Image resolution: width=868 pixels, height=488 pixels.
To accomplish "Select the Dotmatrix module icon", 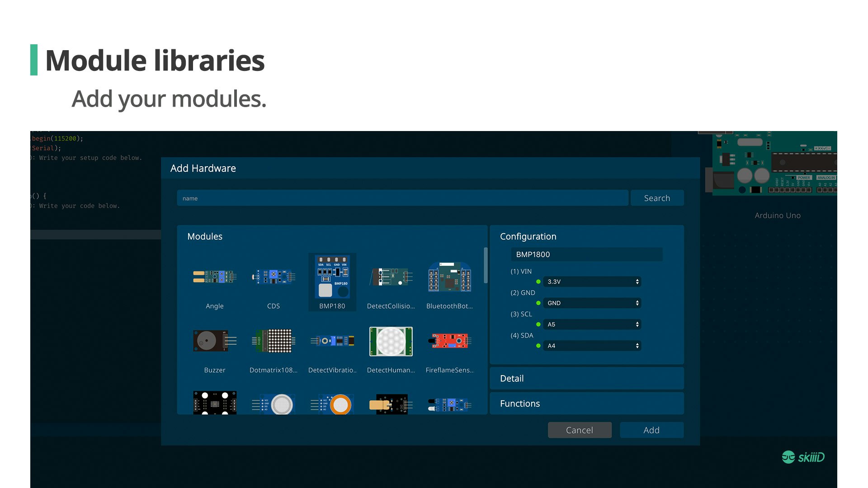I will point(273,341).
